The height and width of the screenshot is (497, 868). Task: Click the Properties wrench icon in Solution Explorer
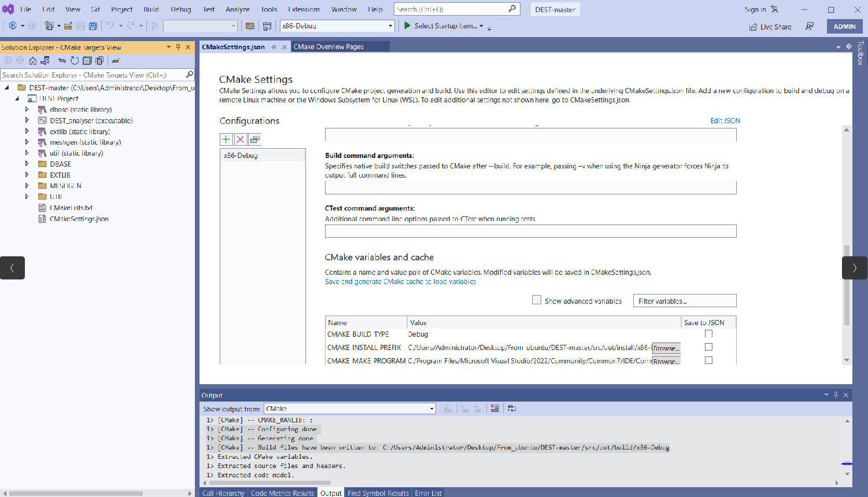(116, 61)
